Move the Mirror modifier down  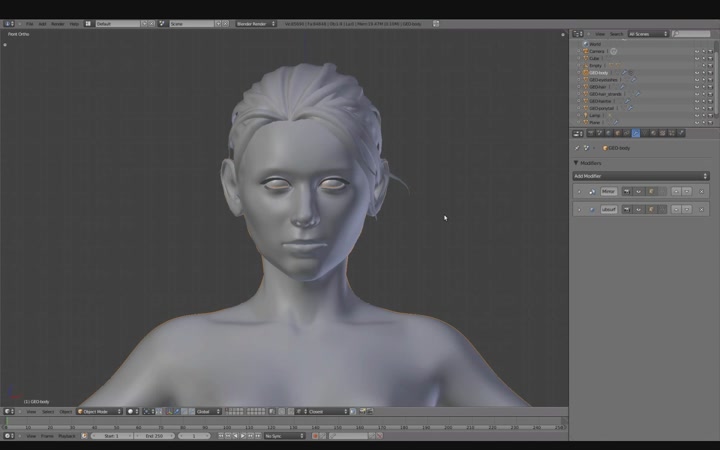pyautogui.click(x=687, y=191)
